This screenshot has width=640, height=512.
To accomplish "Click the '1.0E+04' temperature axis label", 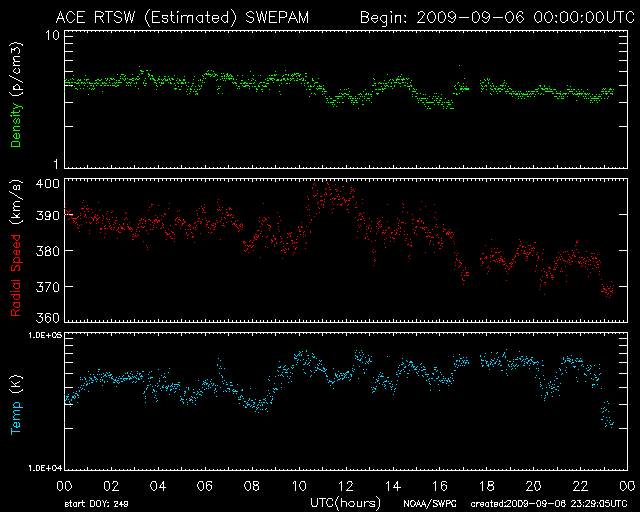I will click(x=45, y=468).
